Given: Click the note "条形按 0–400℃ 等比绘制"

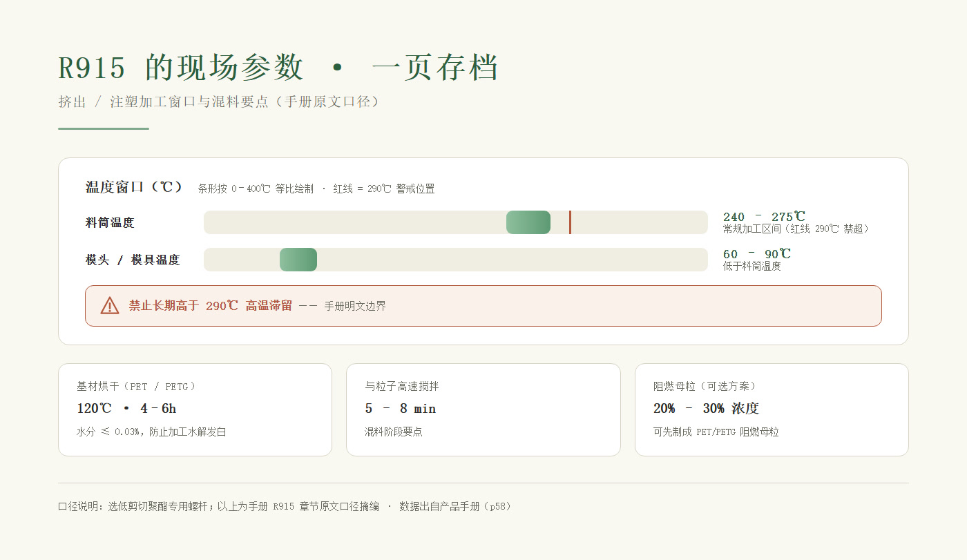Looking at the screenshot, I should (x=256, y=189).
